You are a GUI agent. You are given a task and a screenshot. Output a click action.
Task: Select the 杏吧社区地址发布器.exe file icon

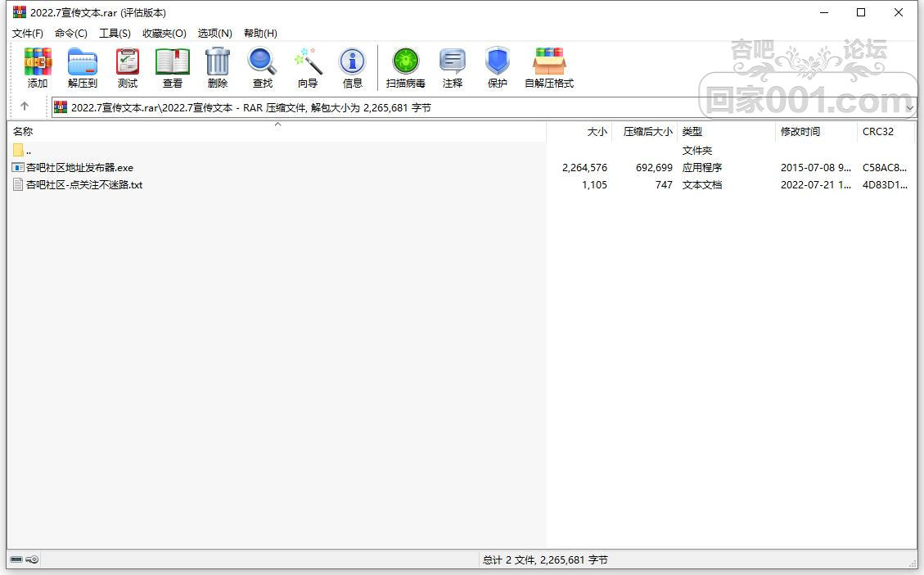pos(18,167)
